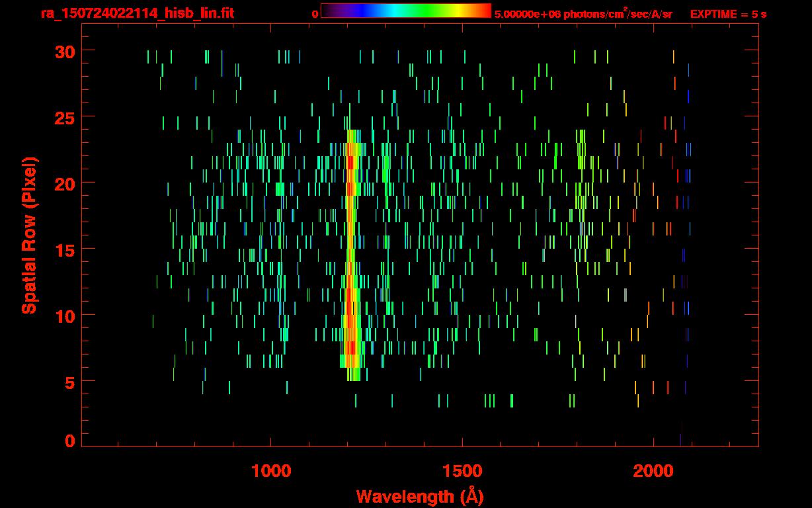Click the rainbow color scale bar

tap(406, 11)
